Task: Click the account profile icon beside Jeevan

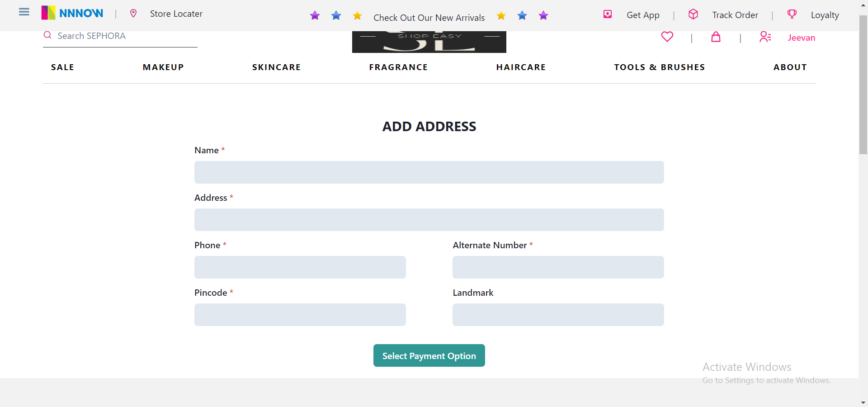Action: click(765, 37)
